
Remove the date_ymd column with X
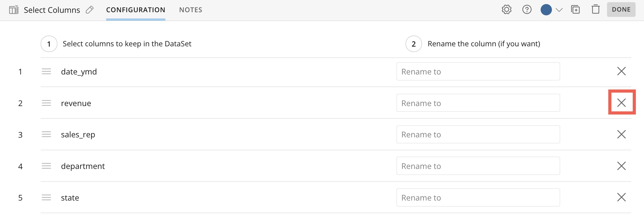[x=621, y=71]
